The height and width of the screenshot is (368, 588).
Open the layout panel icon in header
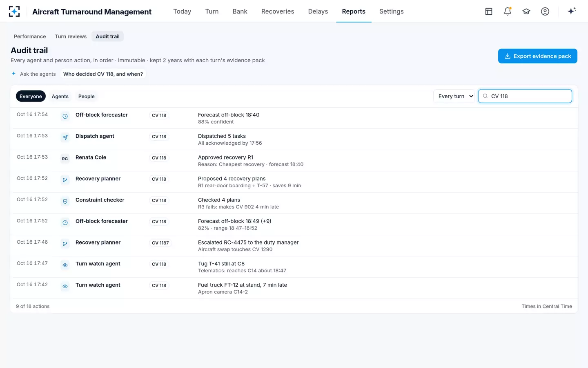(489, 11)
